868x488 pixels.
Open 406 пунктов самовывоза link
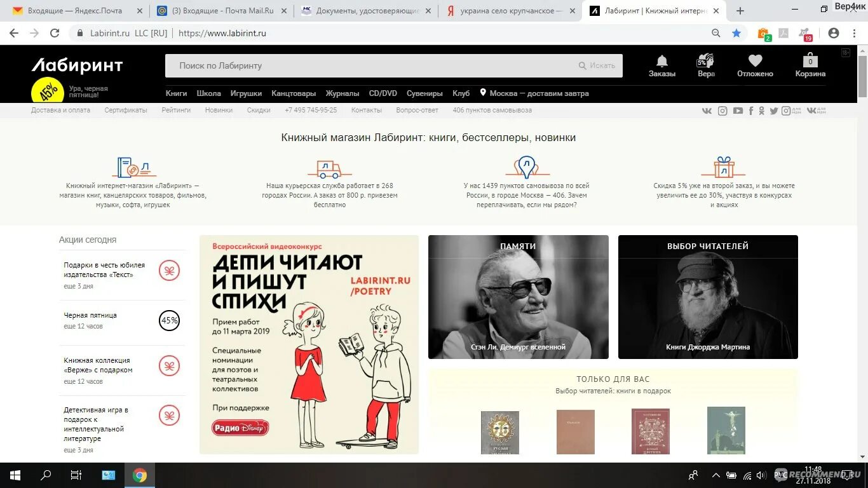pos(492,110)
